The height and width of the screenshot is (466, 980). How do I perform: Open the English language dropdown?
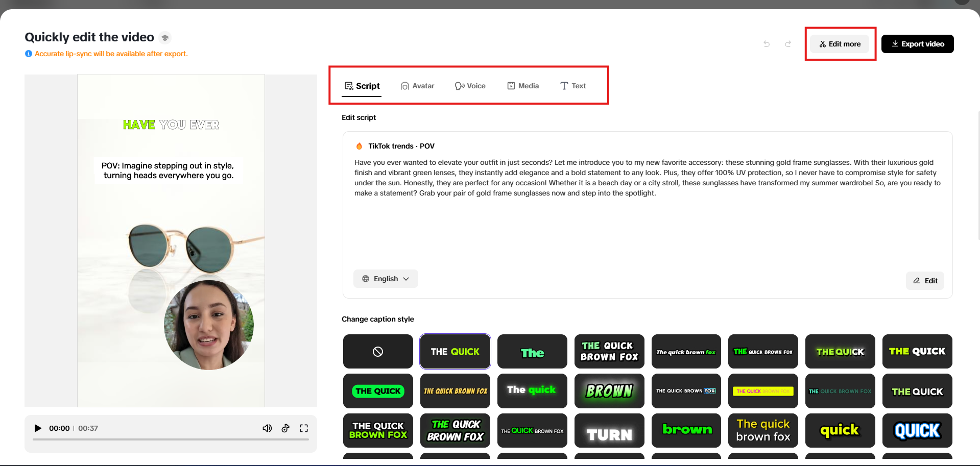point(386,279)
